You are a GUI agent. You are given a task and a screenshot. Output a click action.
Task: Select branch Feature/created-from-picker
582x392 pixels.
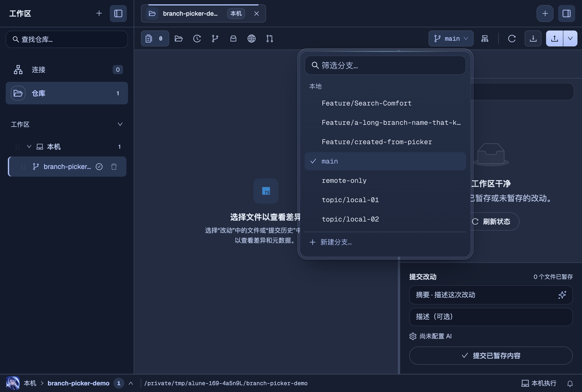(385, 142)
